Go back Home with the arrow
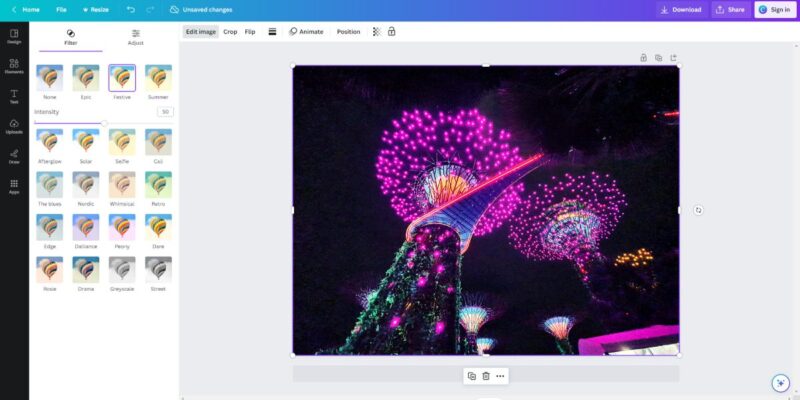The image size is (800, 400). click(x=26, y=10)
